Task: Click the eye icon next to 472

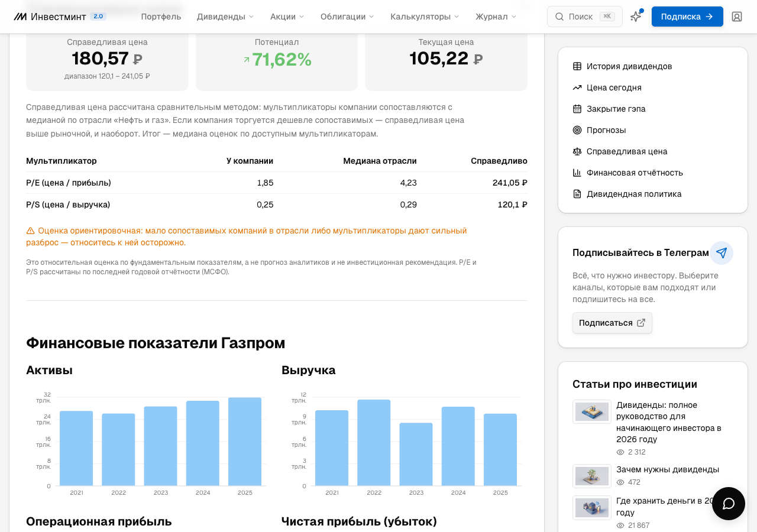Action: 620,482
